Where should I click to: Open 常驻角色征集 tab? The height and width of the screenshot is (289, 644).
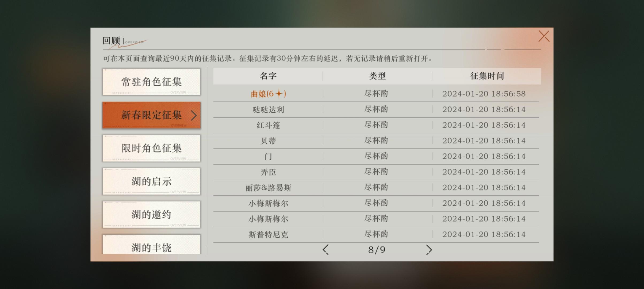[x=151, y=82]
